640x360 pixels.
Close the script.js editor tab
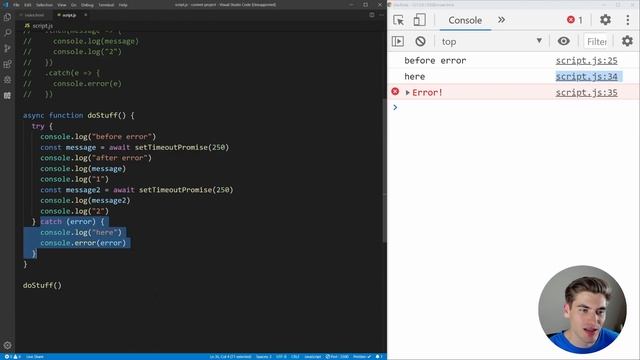click(x=86, y=15)
